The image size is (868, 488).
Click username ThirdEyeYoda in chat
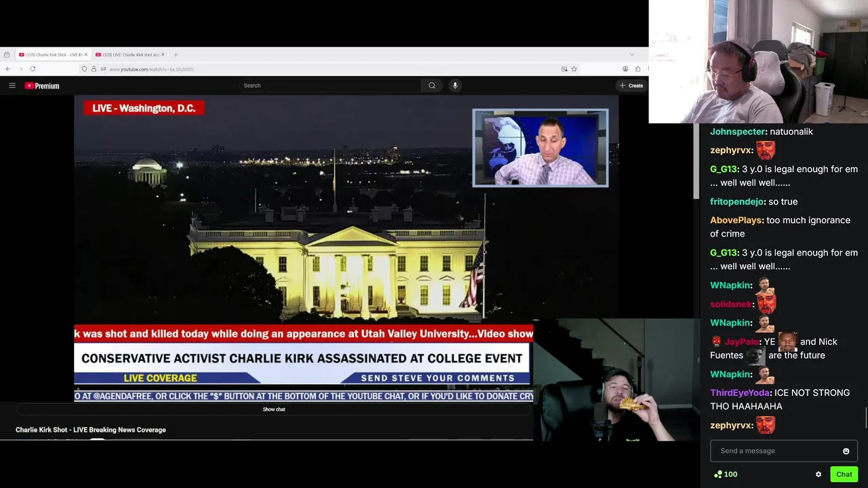tap(740, 392)
